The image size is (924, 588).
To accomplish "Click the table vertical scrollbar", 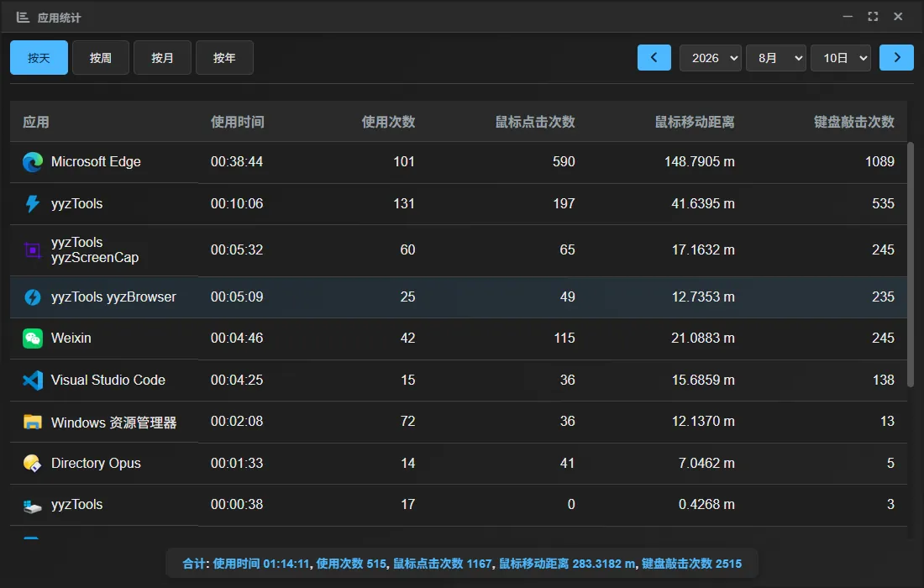I will pyautogui.click(x=910, y=265).
